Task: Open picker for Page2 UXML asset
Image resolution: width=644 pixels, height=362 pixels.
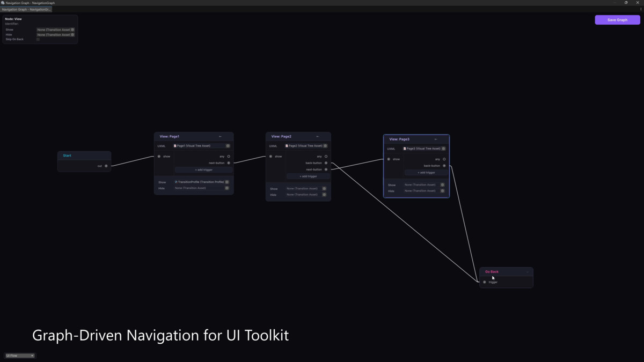Action: [325, 146]
